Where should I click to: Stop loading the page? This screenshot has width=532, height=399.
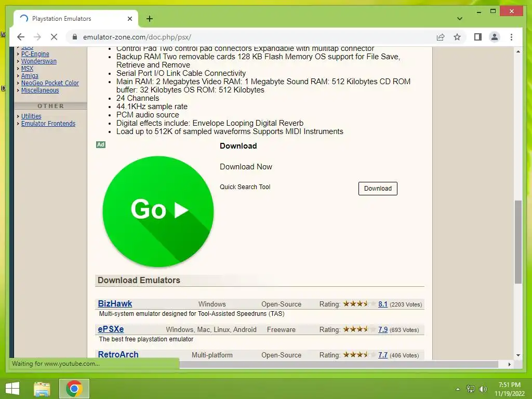click(54, 37)
